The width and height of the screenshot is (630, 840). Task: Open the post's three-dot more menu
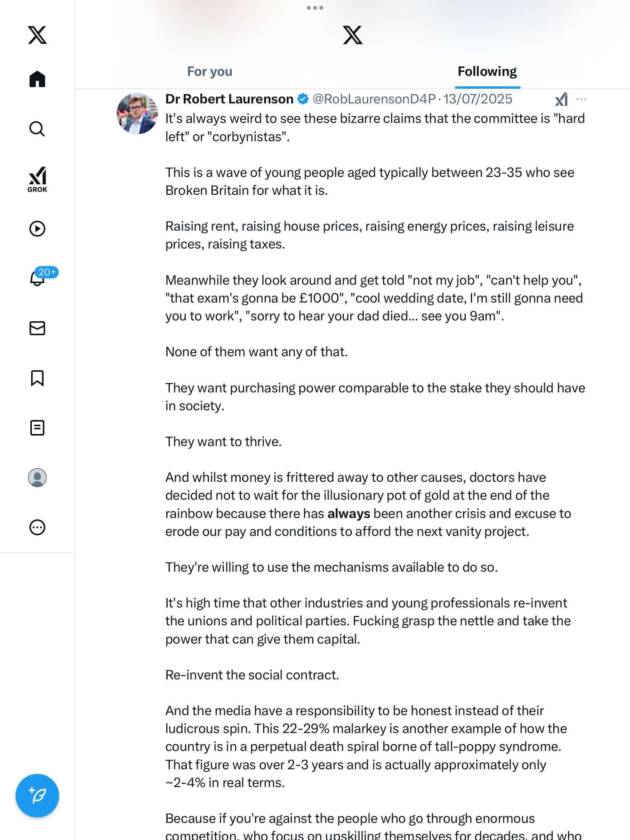coord(581,100)
